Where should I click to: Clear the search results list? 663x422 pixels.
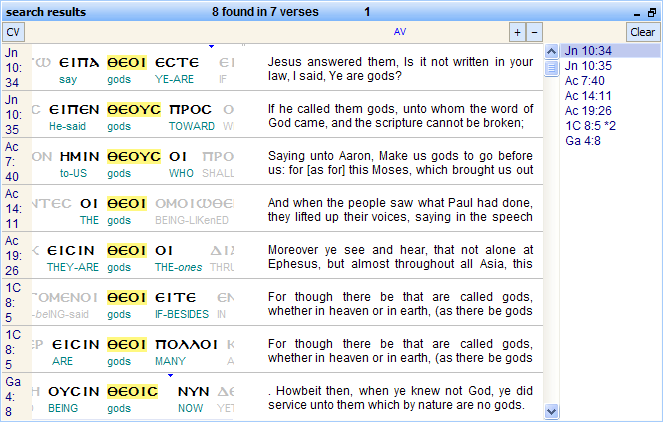[642, 32]
